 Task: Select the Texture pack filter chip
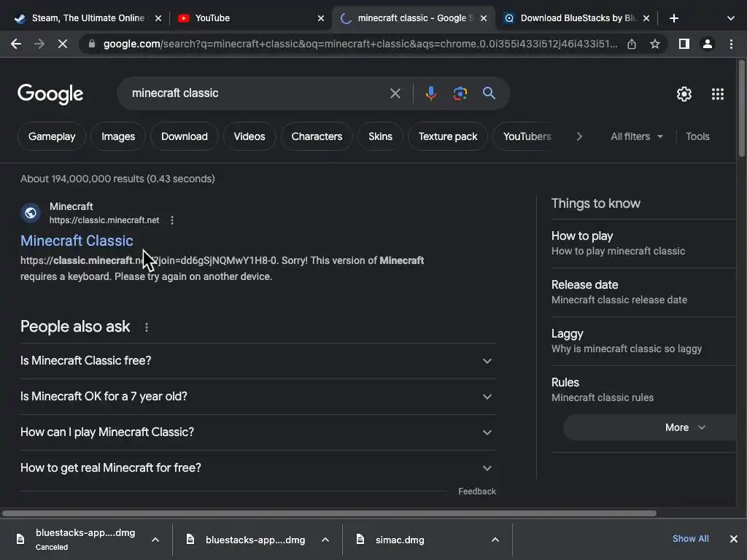click(x=448, y=136)
